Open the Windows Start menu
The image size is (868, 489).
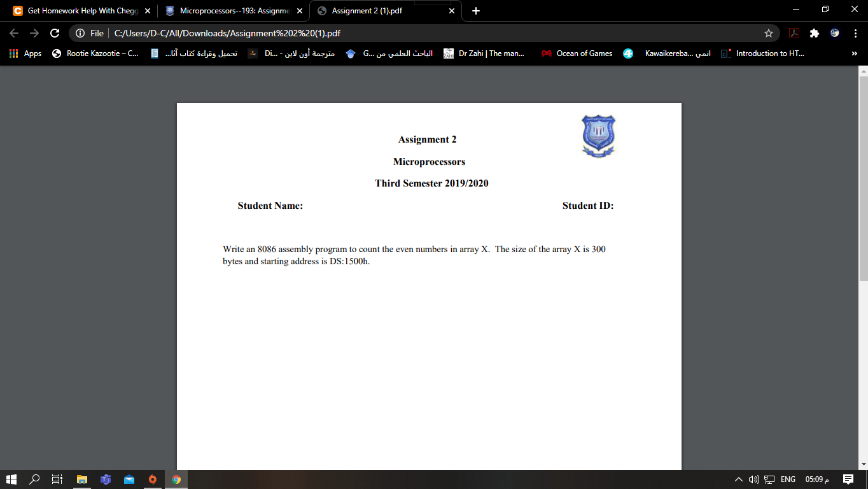tap(11, 479)
